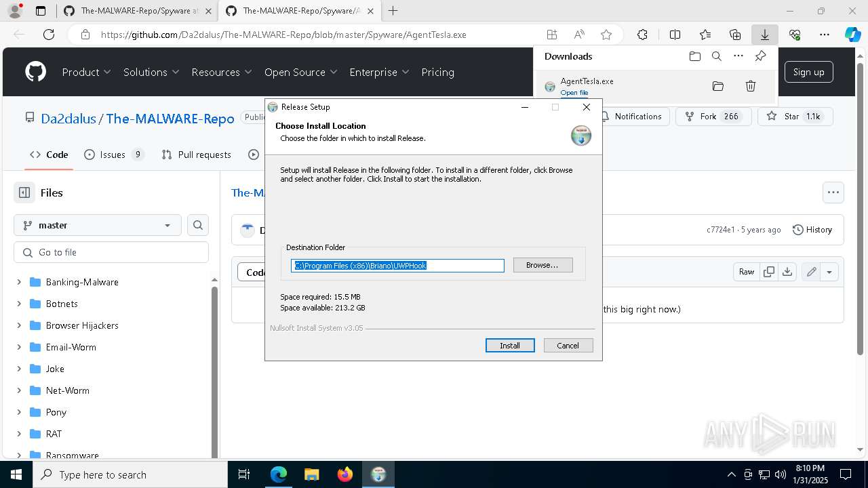Click Browse for destination folder
Viewport: 868px width, 488px height.
[542, 265]
